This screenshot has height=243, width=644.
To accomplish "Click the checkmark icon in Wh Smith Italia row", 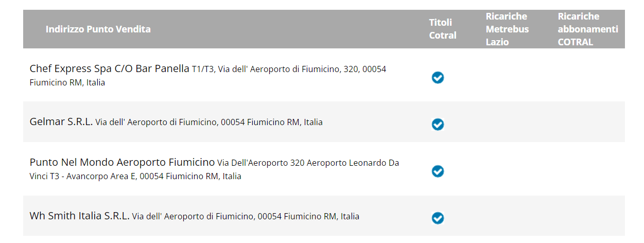I will coord(438,218).
